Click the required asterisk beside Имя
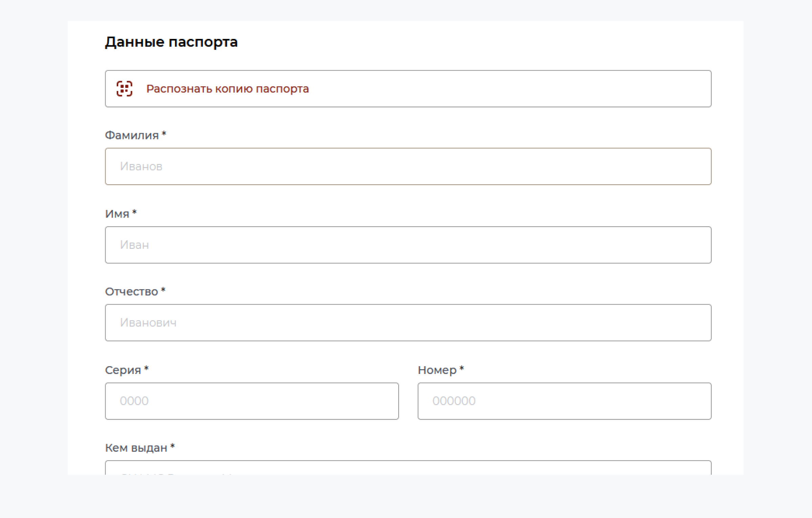Screen dimensions: 812x518 tap(134, 212)
